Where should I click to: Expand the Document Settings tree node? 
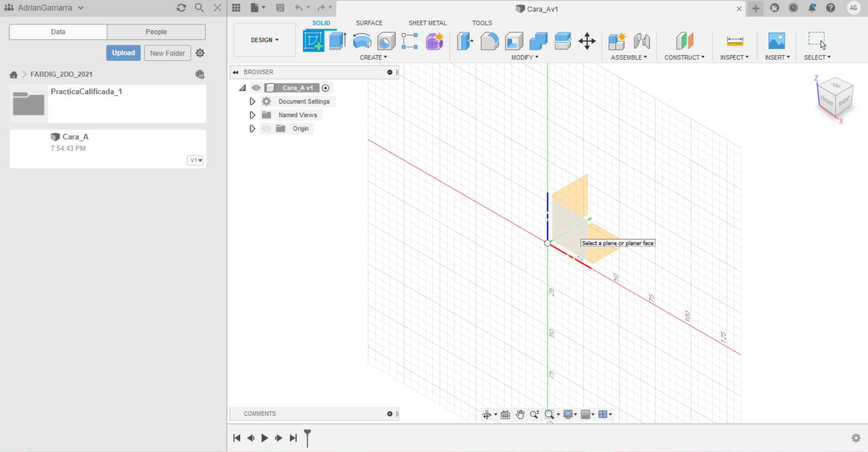click(252, 101)
